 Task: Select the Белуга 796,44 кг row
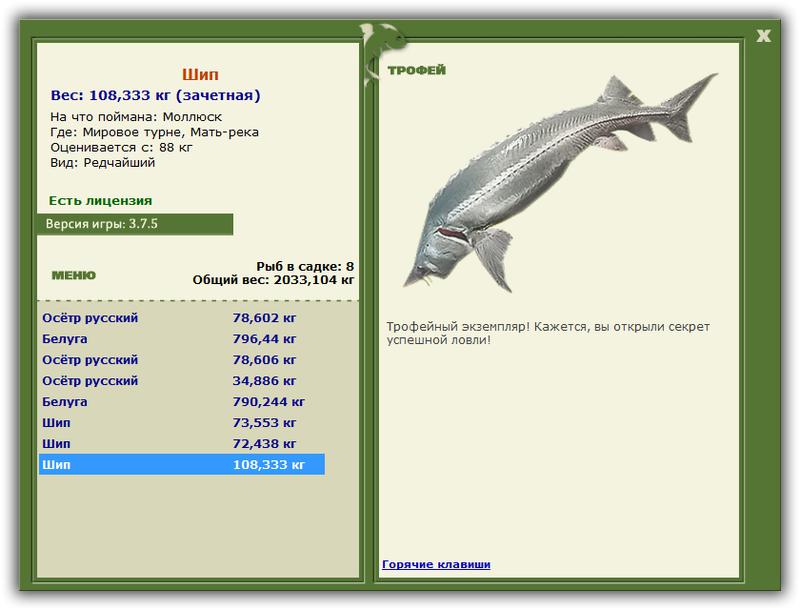(182, 339)
